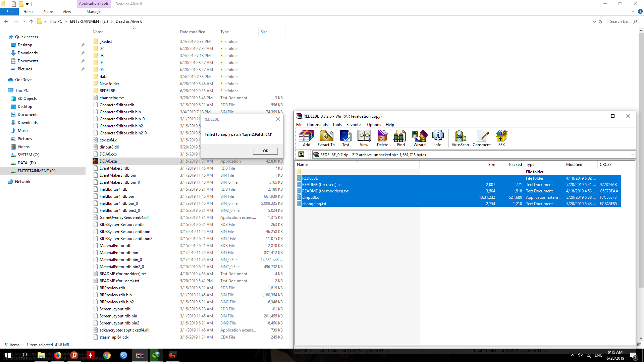Click the Explorer Up directory arrow

pos(31,21)
